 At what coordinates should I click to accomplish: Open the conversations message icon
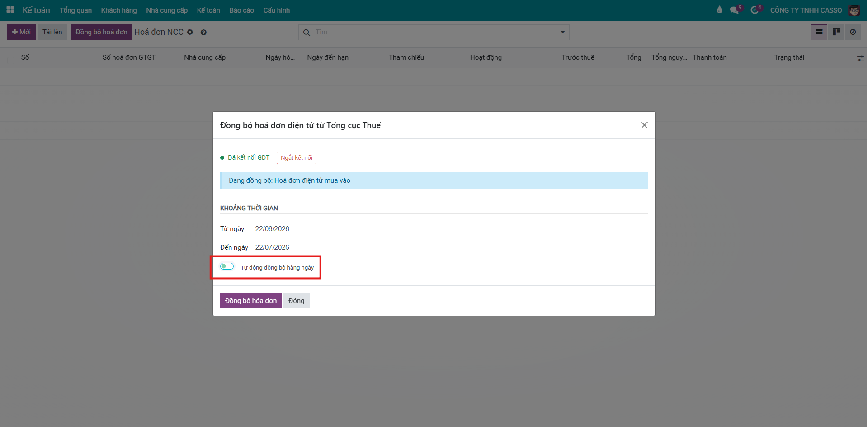[735, 9]
